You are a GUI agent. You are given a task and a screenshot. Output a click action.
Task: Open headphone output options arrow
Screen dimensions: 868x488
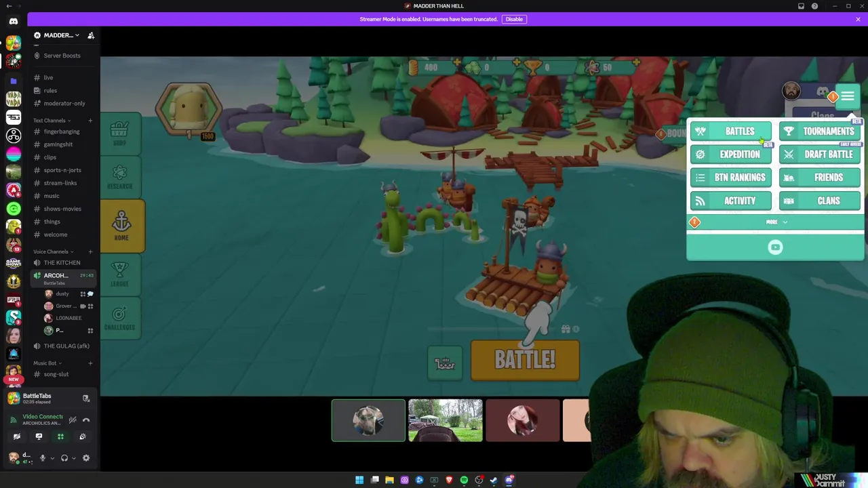coord(74,458)
